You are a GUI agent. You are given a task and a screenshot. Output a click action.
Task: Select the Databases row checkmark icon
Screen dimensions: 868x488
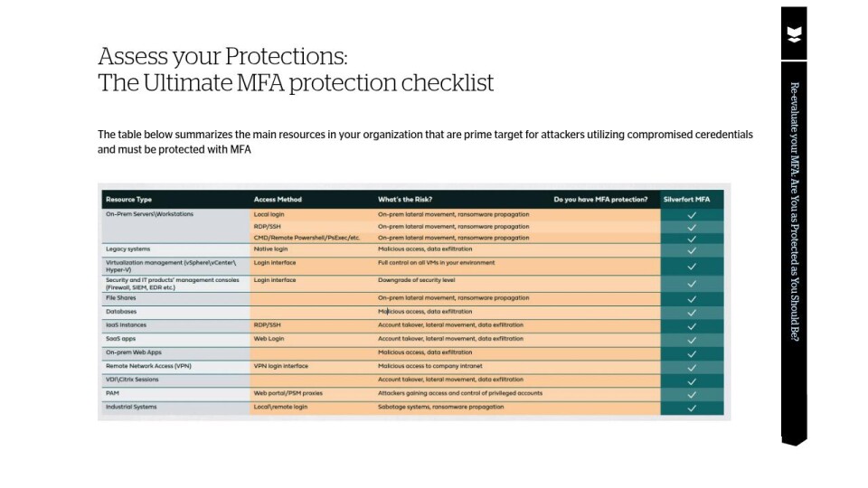coord(692,312)
